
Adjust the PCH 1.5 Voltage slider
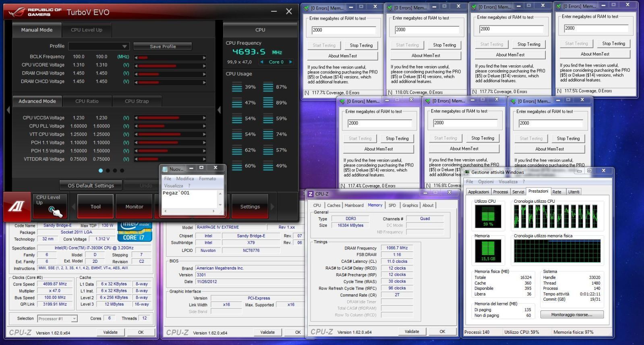point(170,151)
